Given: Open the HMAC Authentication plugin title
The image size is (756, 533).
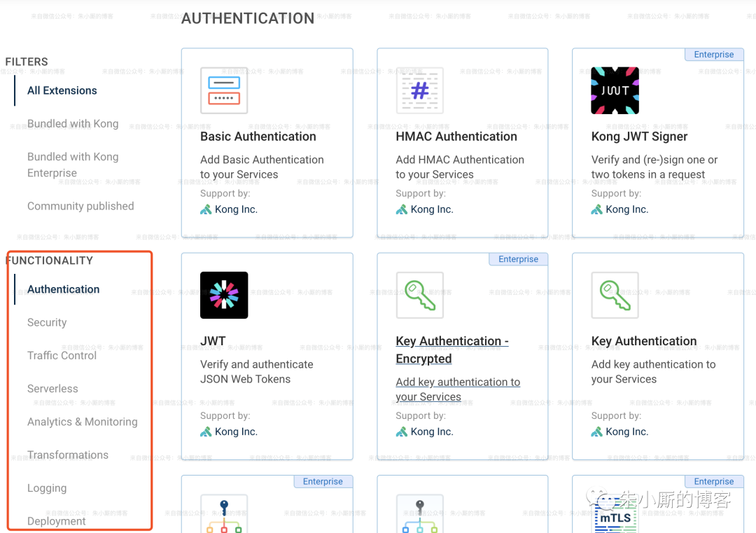Looking at the screenshot, I should point(456,137).
